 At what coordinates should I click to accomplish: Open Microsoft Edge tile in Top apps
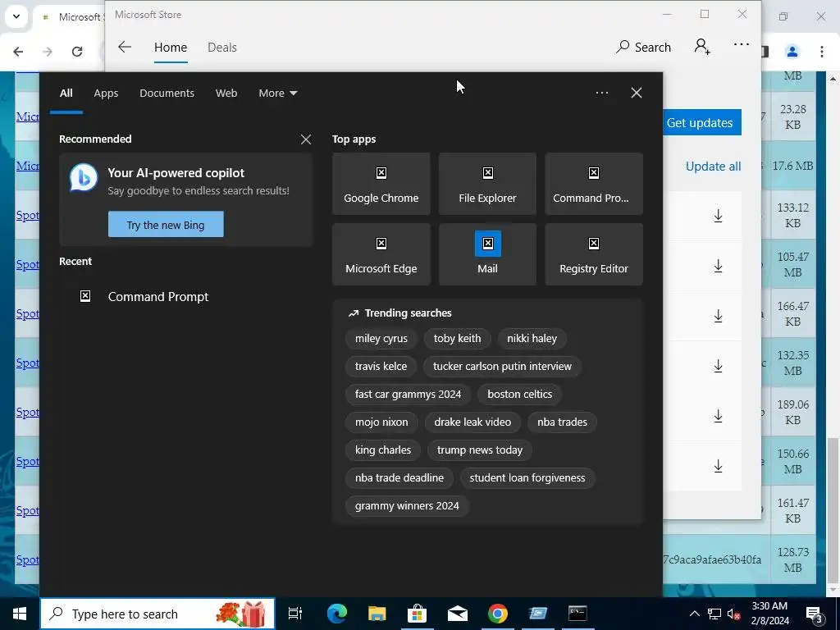point(381,254)
